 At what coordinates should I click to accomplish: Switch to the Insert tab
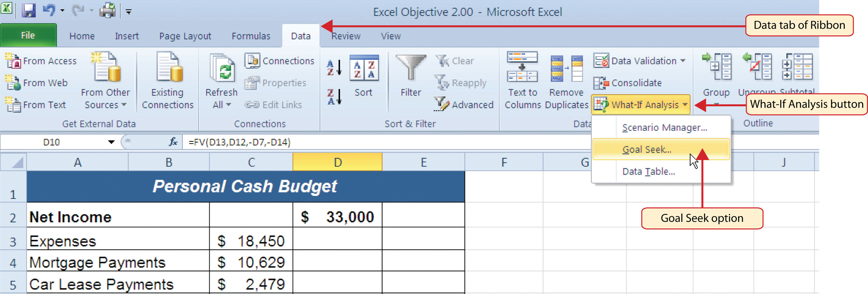(x=127, y=36)
